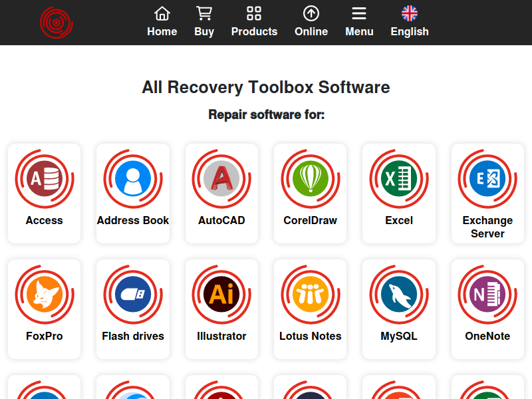The width and height of the screenshot is (532, 399).
Task: Follow the Lotus Notes text link
Action: (x=311, y=336)
